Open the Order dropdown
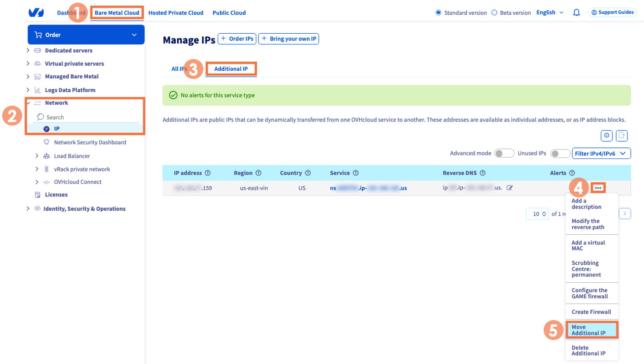This screenshot has height=364, width=644. [x=86, y=35]
